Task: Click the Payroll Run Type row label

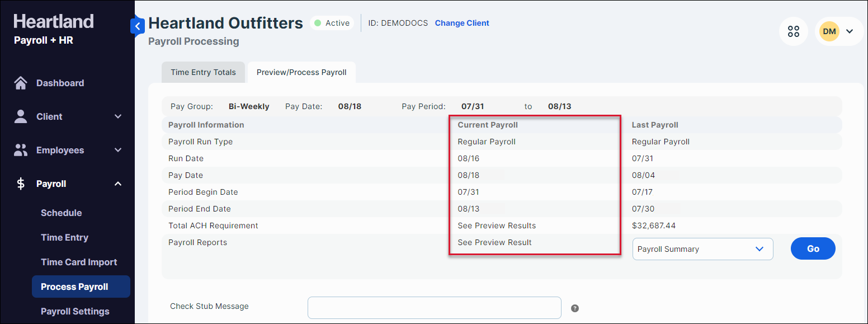Action: tap(200, 142)
